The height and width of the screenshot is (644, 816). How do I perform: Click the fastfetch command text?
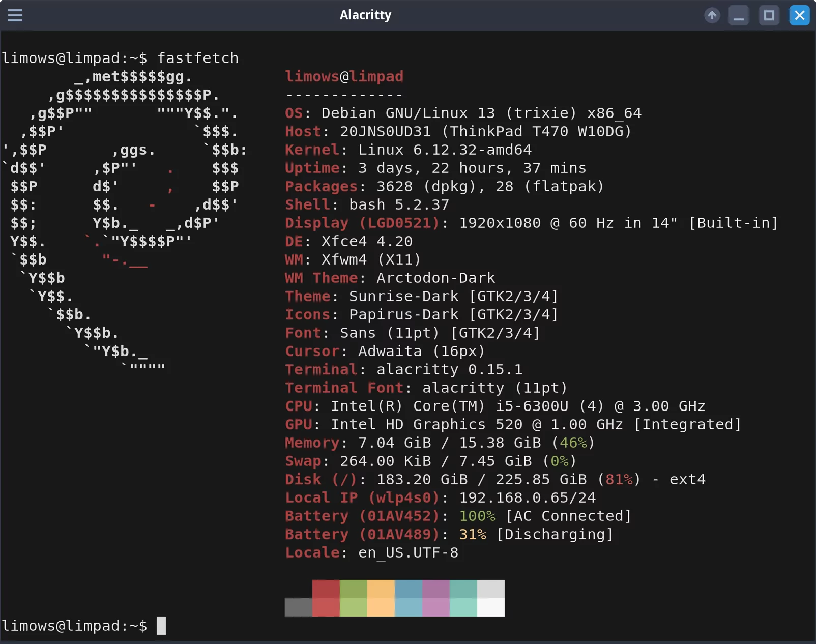(x=198, y=58)
